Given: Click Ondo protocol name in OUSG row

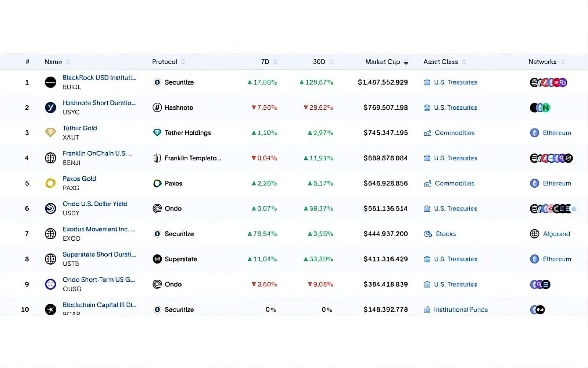Looking at the screenshot, I should click(x=173, y=284).
